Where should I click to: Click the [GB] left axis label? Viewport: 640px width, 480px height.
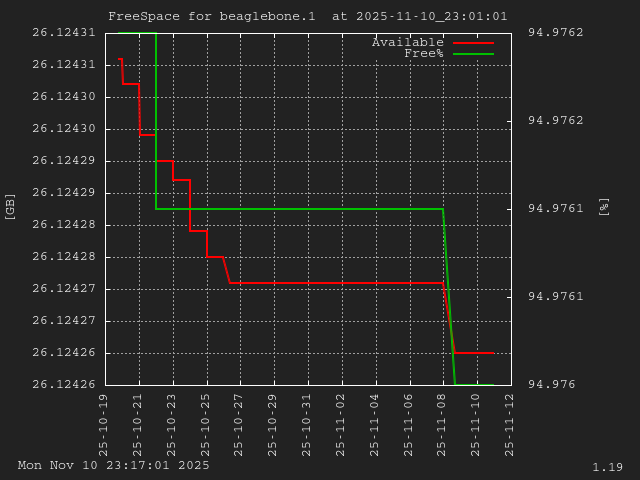11,206
